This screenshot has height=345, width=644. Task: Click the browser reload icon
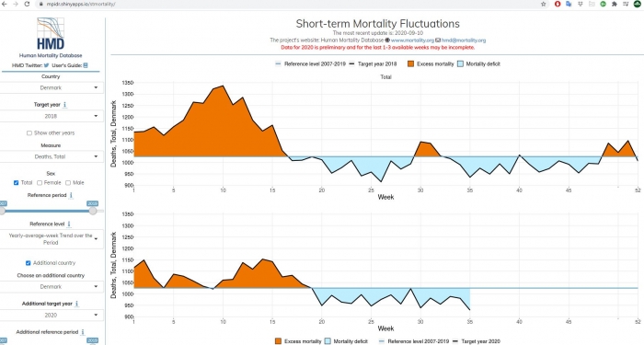27,4
